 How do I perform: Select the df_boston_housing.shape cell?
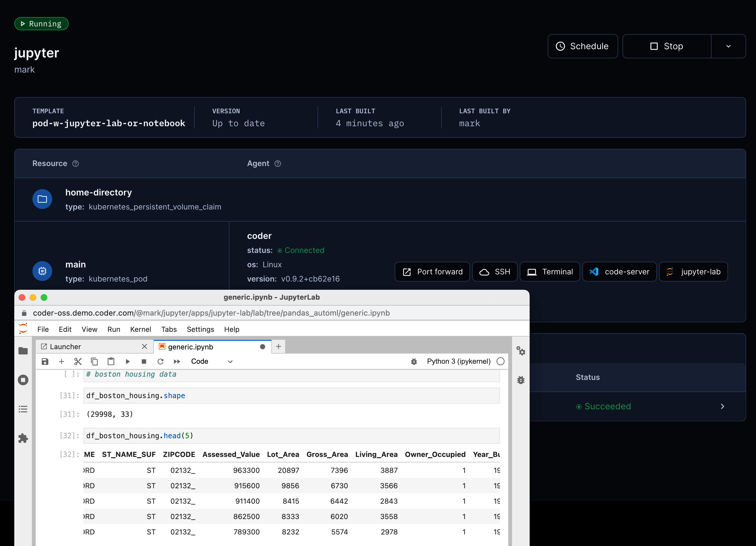tap(291, 396)
